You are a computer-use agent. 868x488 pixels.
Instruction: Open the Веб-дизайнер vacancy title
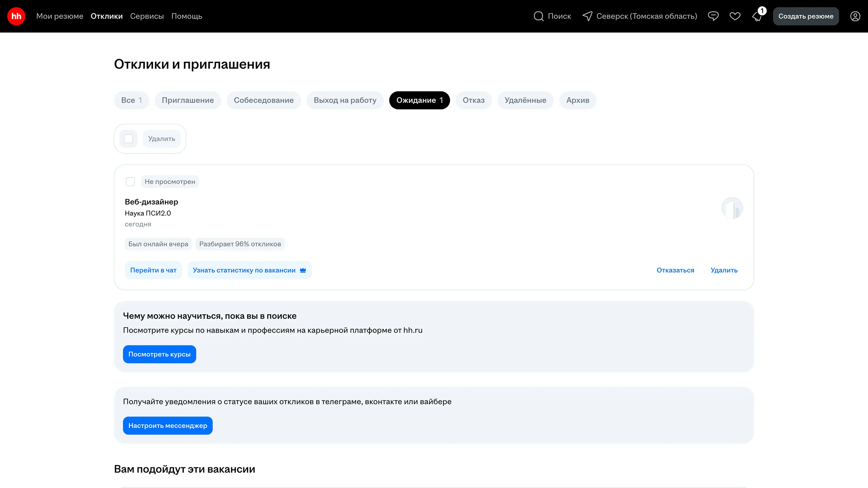151,202
